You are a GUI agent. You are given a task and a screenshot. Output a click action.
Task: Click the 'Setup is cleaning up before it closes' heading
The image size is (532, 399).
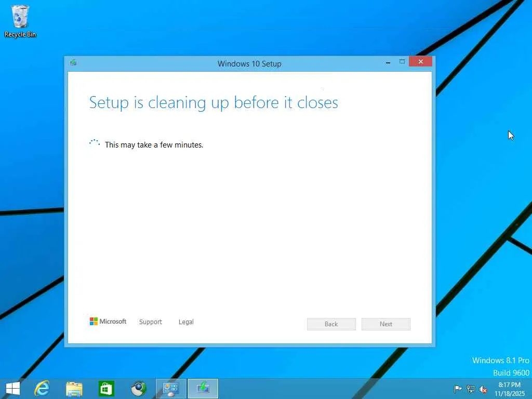214,103
